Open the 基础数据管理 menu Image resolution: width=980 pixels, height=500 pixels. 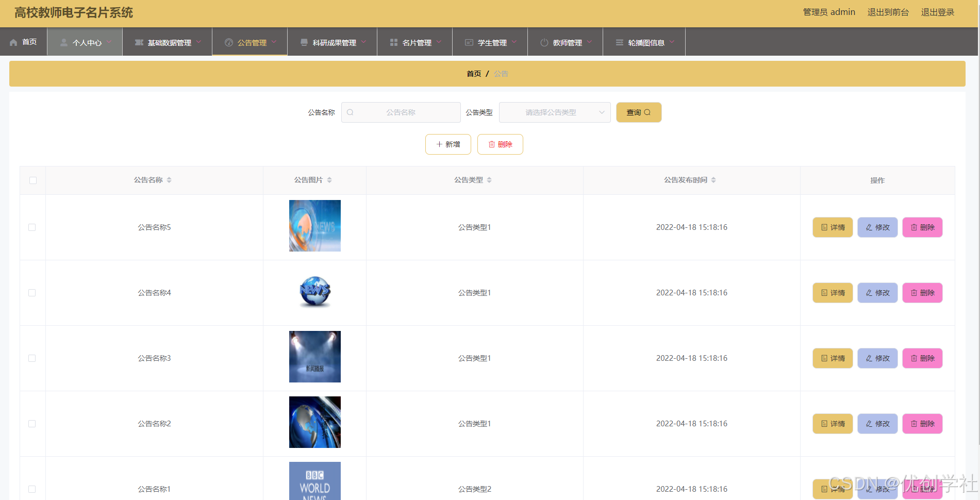pyautogui.click(x=168, y=42)
